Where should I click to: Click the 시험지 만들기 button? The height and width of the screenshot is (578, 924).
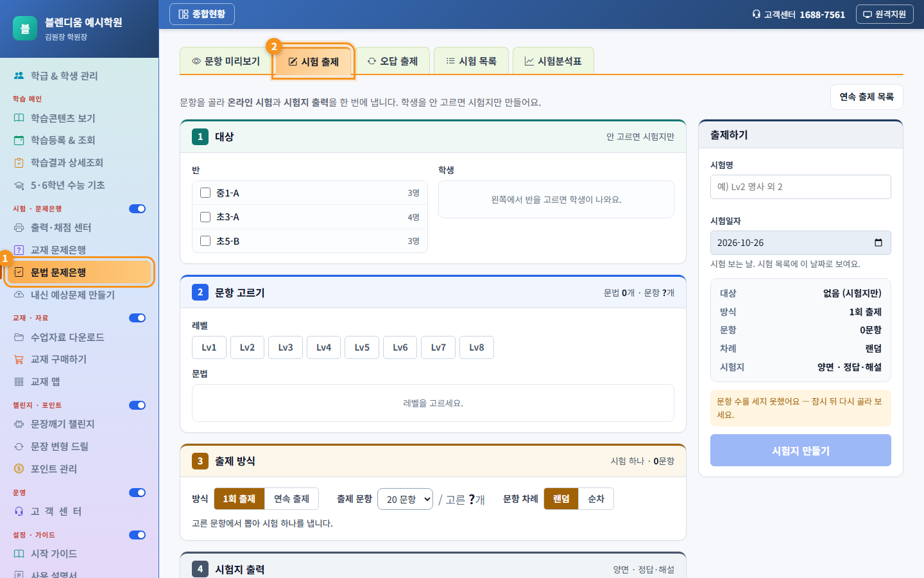[x=801, y=450]
